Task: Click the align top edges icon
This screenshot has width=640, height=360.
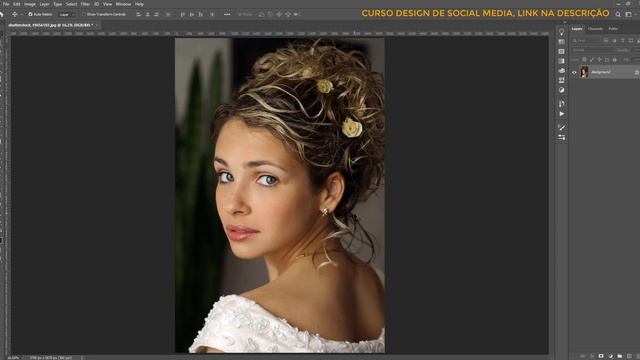Action: click(183, 14)
